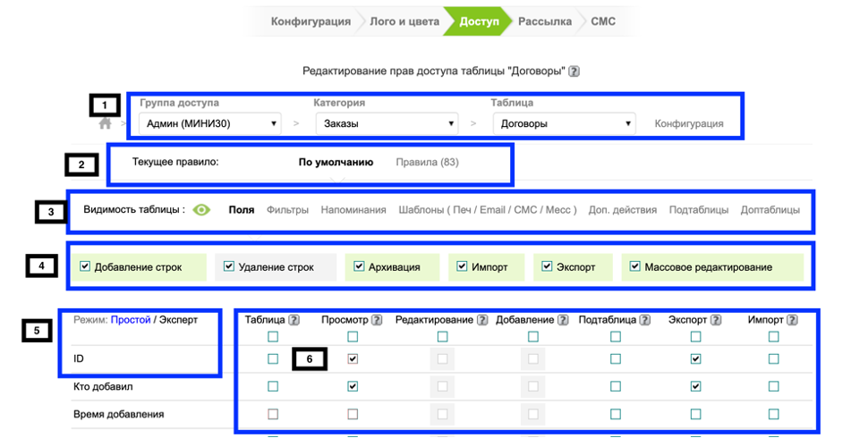
Task: Click help icon beside Добавление column header
Action: 560,319
